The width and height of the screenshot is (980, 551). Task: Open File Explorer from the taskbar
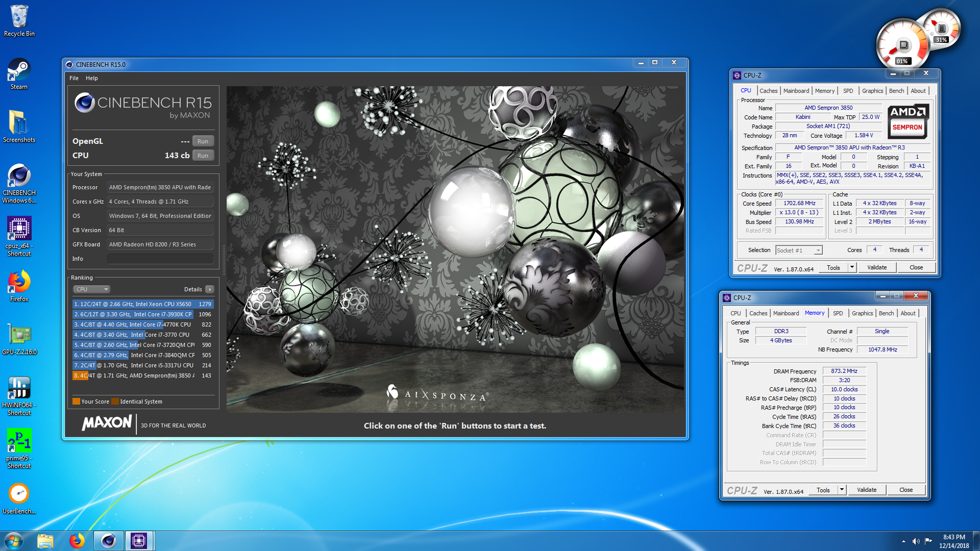tap(45, 541)
